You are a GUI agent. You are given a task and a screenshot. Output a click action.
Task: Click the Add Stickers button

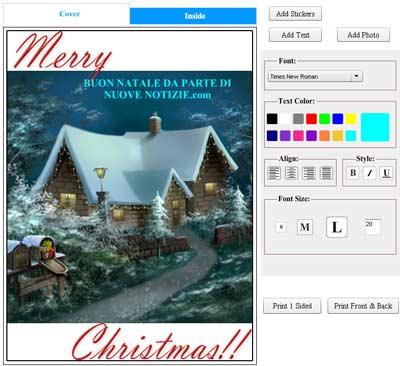pyautogui.click(x=295, y=14)
